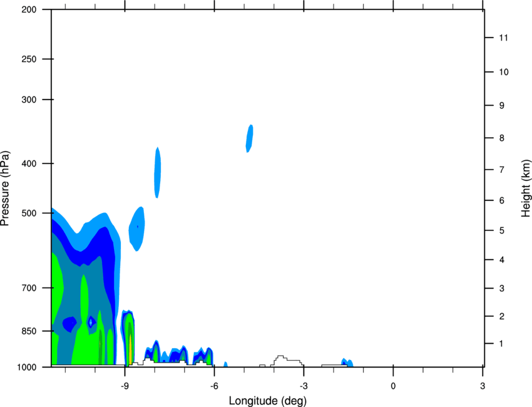Screen dimensions: 532x407
Task: Select the 1000 pressure tick label
Action: [26, 368]
